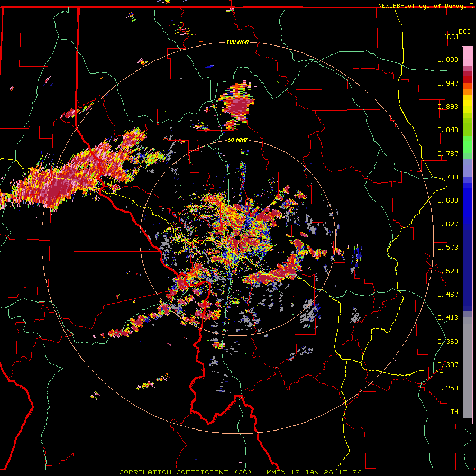The height and width of the screenshot is (476, 476).
Task: Select the 0.413 legend value
Action: [x=448, y=318]
